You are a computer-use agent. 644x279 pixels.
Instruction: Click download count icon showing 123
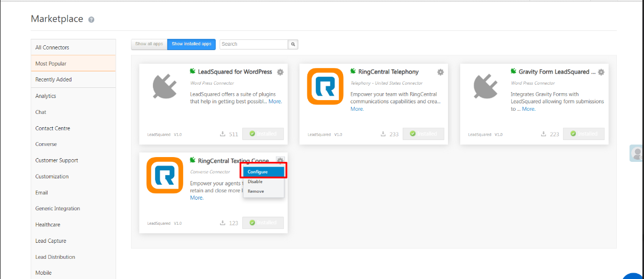(x=223, y=223)
